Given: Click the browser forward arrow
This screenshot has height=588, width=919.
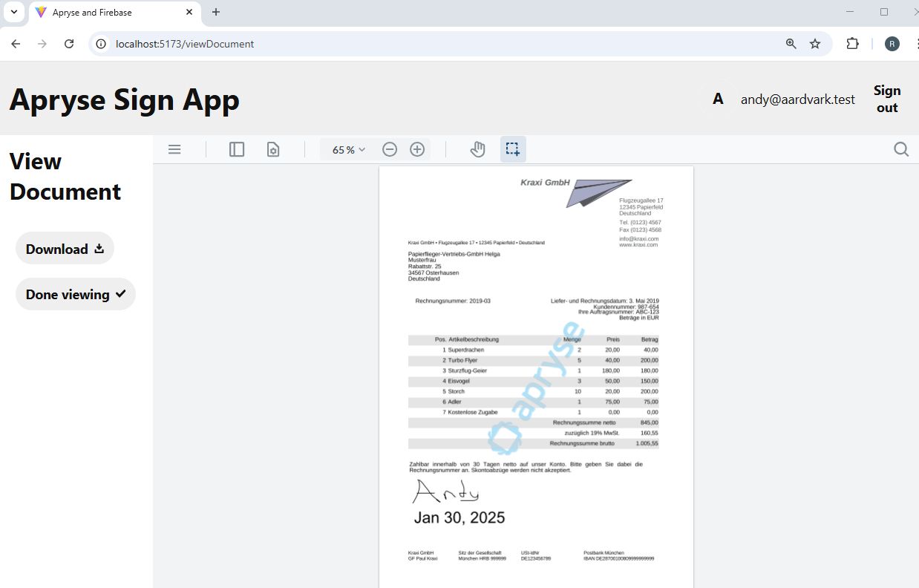Looking at the screenshot, I should [42, 44].
